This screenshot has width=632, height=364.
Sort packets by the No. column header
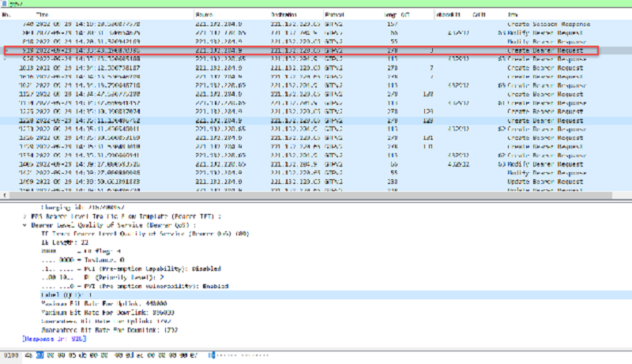click(x=6, y=14)
